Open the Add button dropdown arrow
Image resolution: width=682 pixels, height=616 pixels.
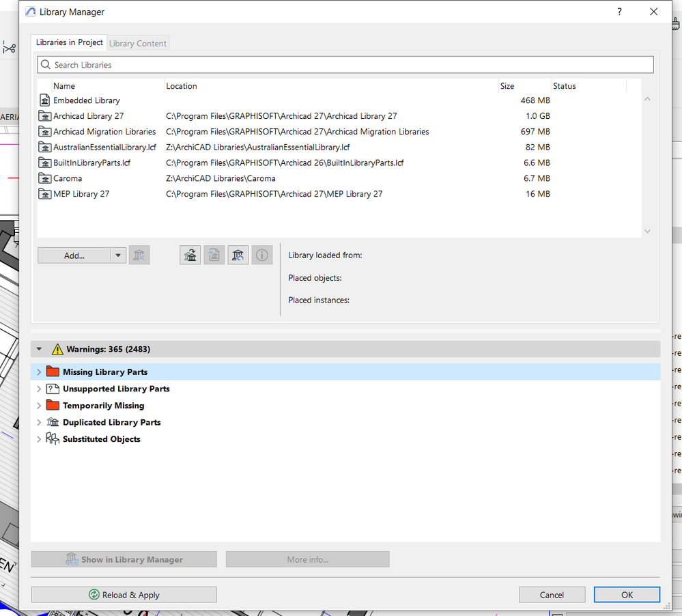pos(118,256)
